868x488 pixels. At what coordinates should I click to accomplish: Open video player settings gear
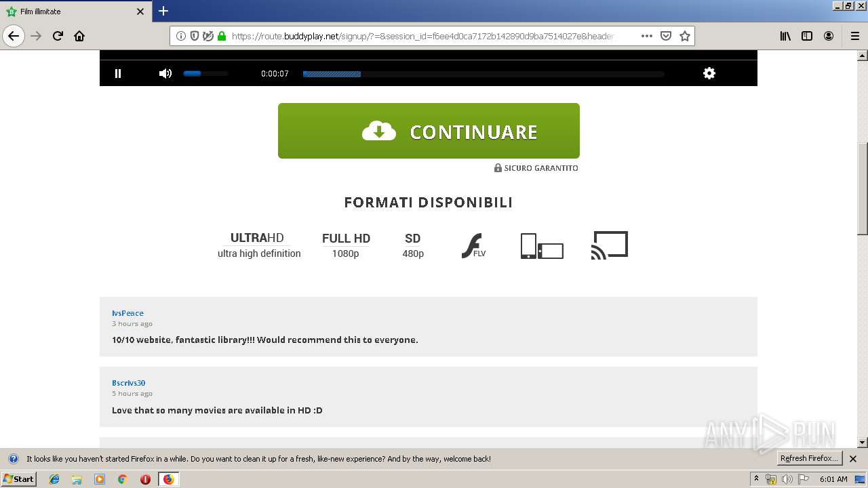pyautogui.click(x=709, y=73)
